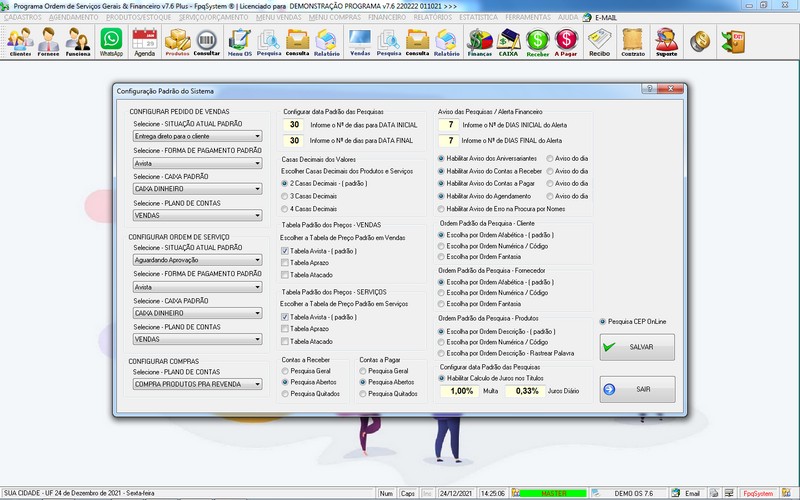
Task: Click the Multa percentage field
Action: [x=461, y=391]
